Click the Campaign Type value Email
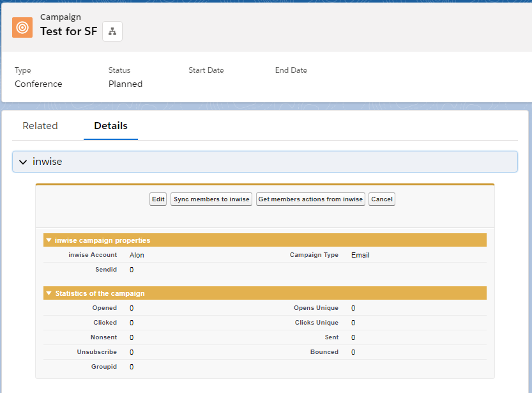The height and width of the screenshot is (393, 532). (360, 255)
